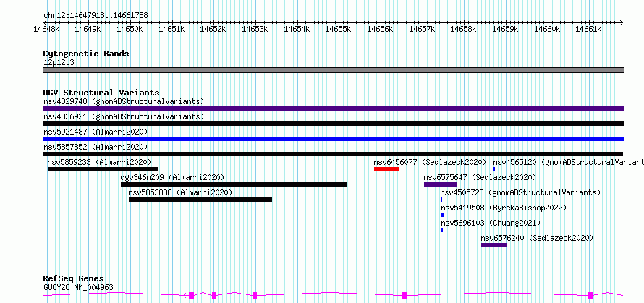Click the 14648k ruler label
644x303 pixels.
pos(46,29)
